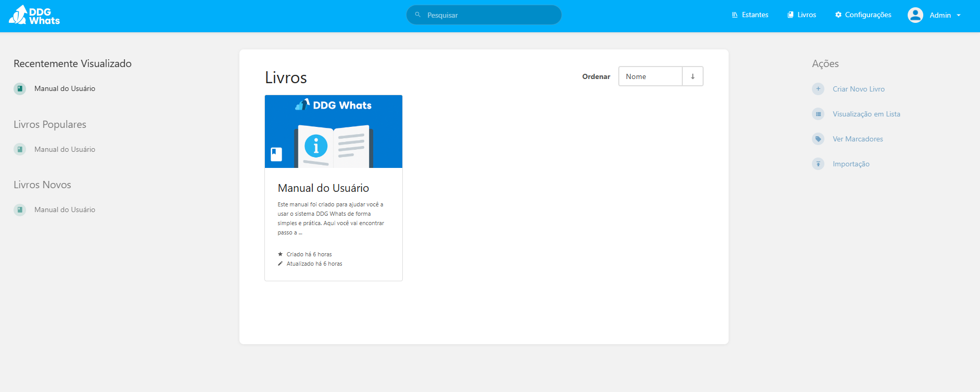Click the Admin user avatar icon
This screenshot has height=392, width=980.
915,15
